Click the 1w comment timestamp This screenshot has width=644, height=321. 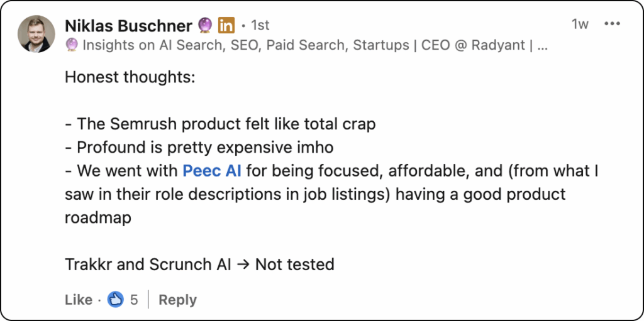coord(580,24)
